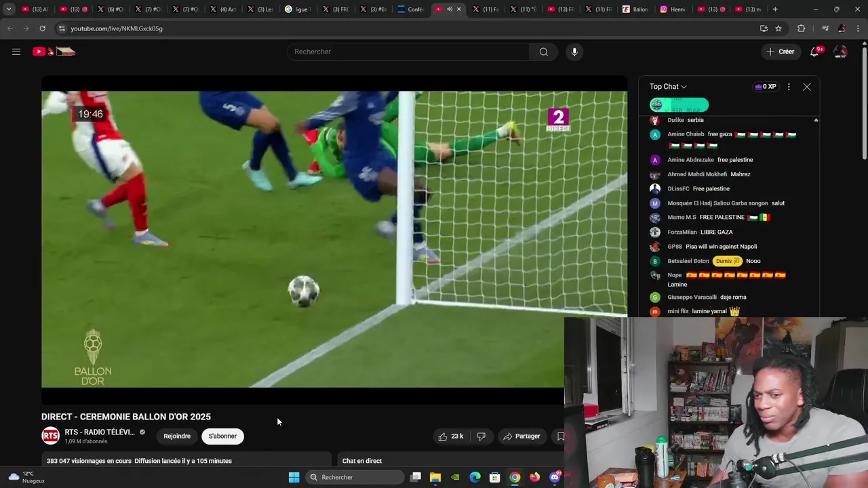Click the 'Chat en direct' heading
Viewport: 868px width, 488px height.
(x=362, y=461)
